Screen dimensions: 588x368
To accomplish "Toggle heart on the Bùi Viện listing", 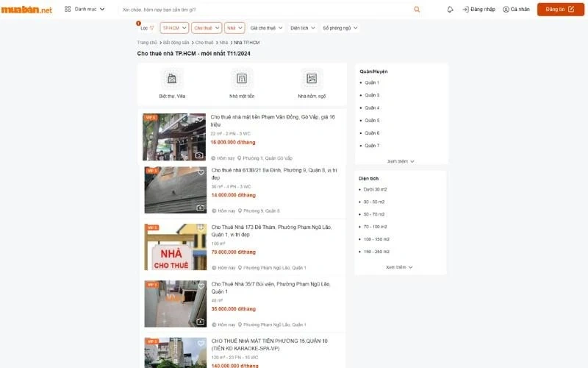I will coord(201,286).
